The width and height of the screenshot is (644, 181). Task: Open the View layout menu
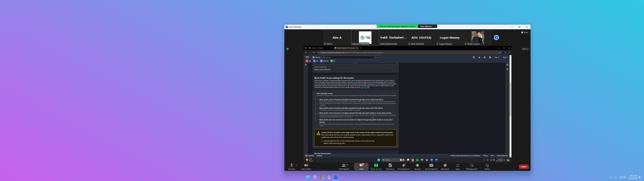(525, 33)
